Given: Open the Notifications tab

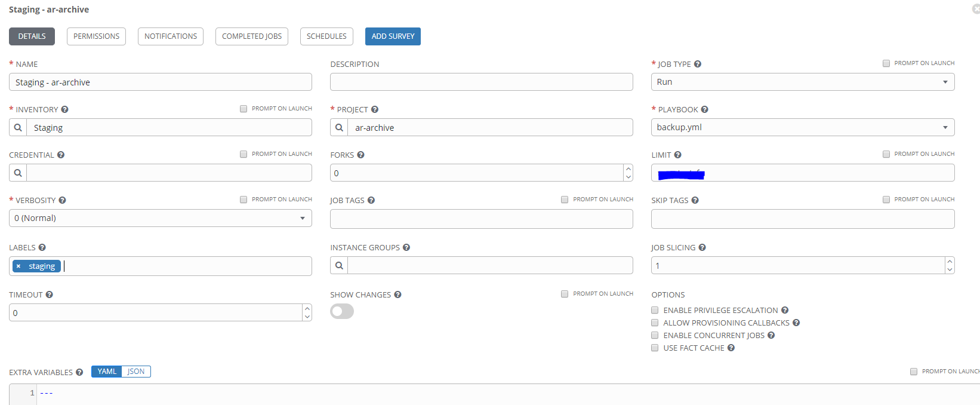Looking at the screenshot, I should point(171,36).
